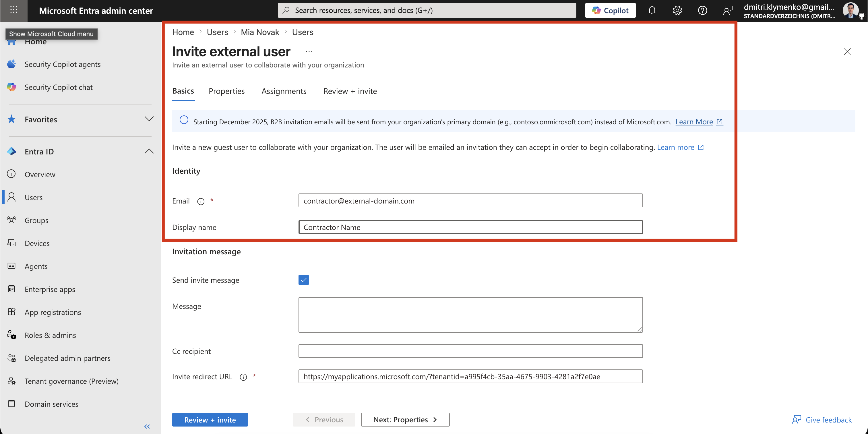Open the Give feedback link
The height and width of the screenshot is (434, 868).
(x=821, y=420)
